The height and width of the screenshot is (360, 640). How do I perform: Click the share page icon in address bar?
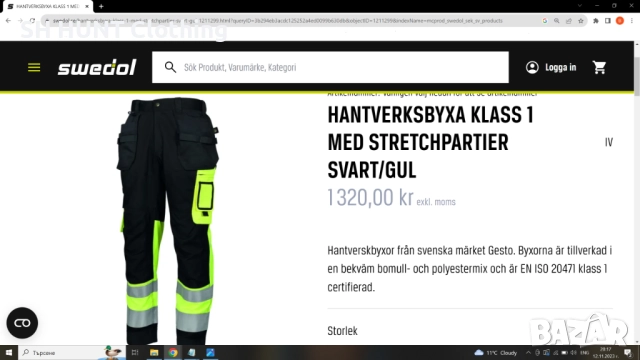[x=569, y=20]
